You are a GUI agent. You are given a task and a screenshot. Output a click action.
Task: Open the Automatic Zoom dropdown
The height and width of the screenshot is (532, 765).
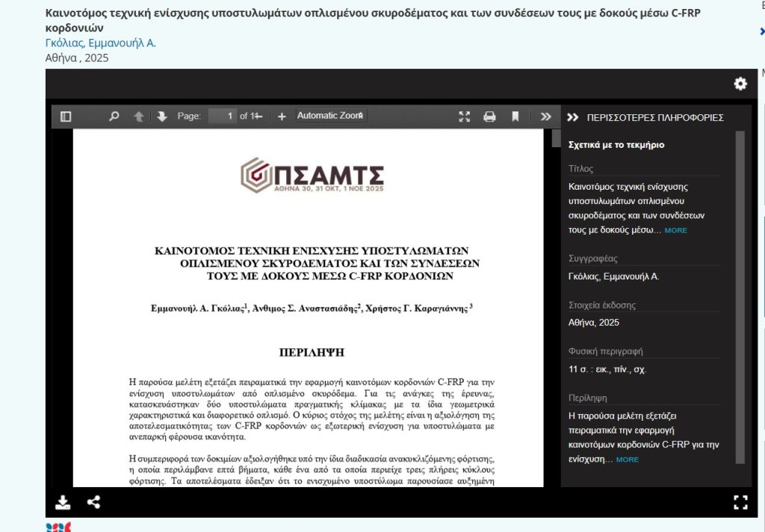click(x=331, y=116)
